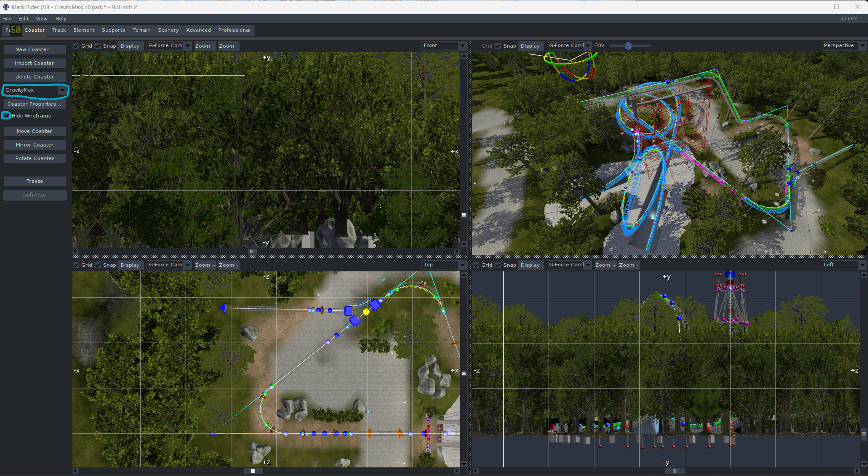The height and width of the screenshot is (476, 868).
Task: Click Zoom + in the Front view toolbar
Action: pyautogui.click(x=205, y=46)
